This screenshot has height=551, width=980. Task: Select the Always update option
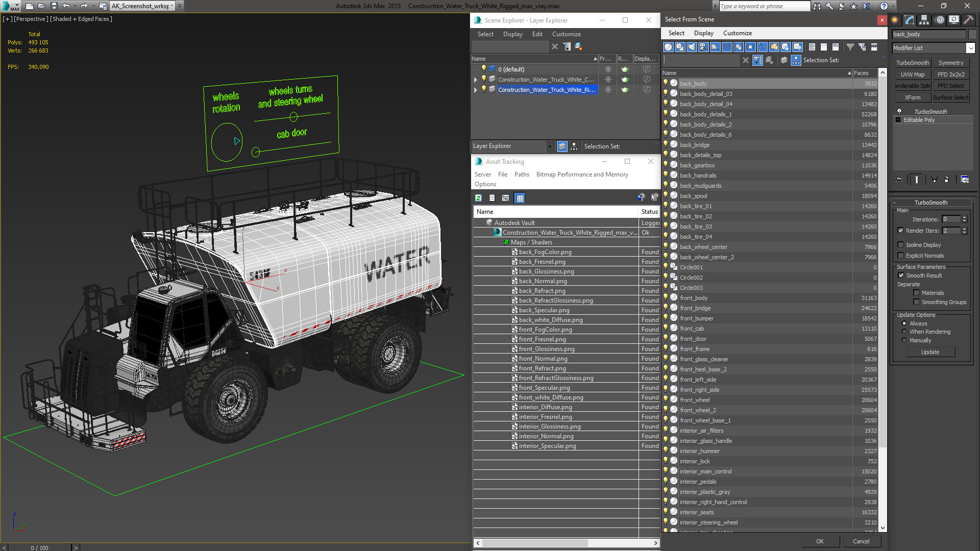click(x=904, y=323)
